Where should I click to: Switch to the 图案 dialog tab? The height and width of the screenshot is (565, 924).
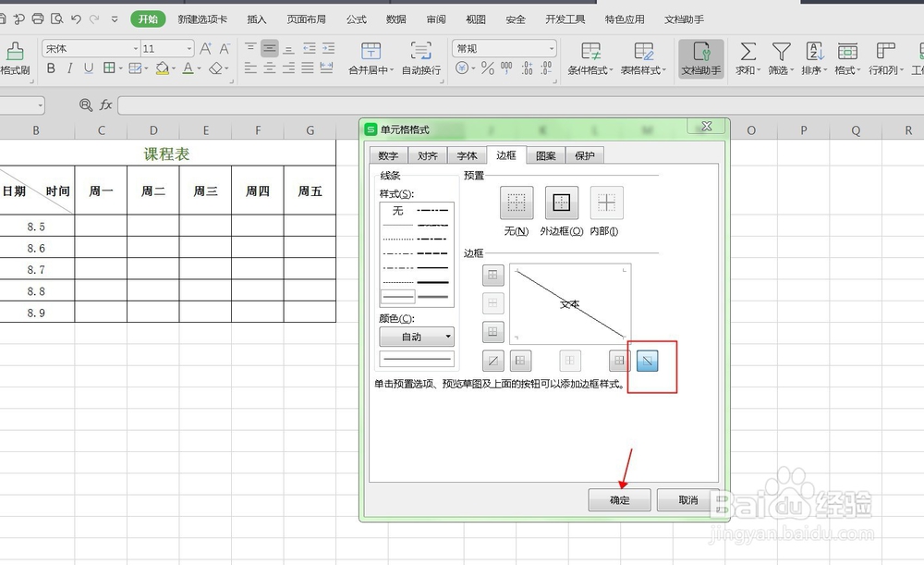545,155
